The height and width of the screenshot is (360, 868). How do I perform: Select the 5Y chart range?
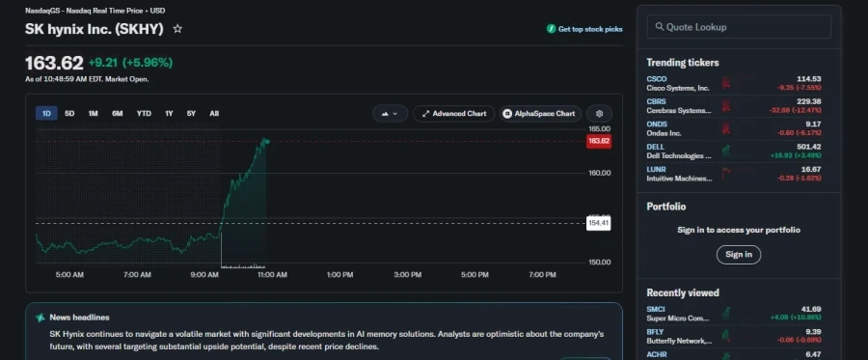coord(191,114)
